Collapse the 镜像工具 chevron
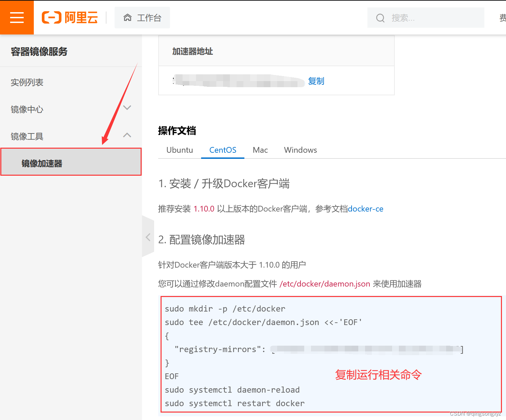506x420 pixels. [x=127, y=135]
